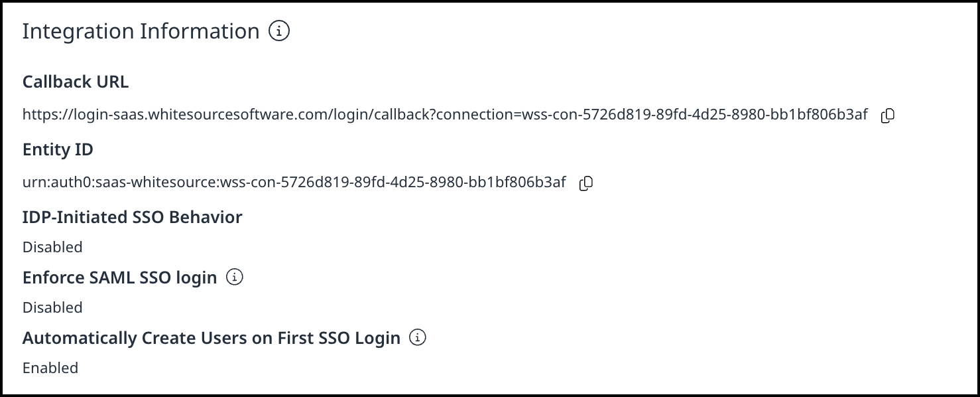Click the Enforce SAML SSO login label
The width and height of the screenshot is (980, 397).
(119, 278)
